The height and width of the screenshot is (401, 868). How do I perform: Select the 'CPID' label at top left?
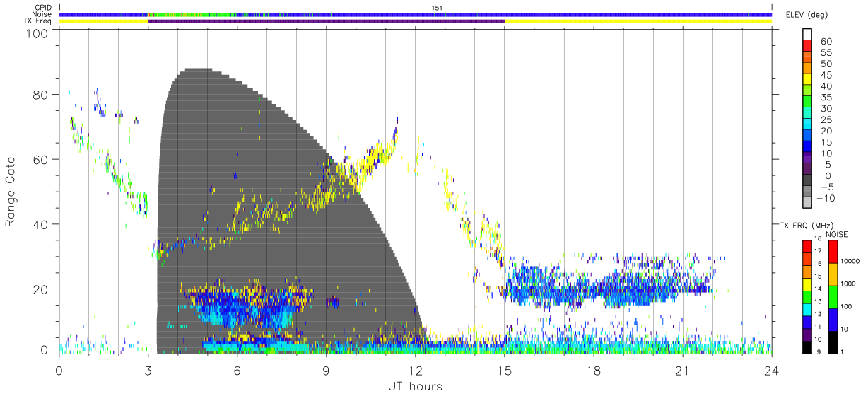[x=43, y=8]
